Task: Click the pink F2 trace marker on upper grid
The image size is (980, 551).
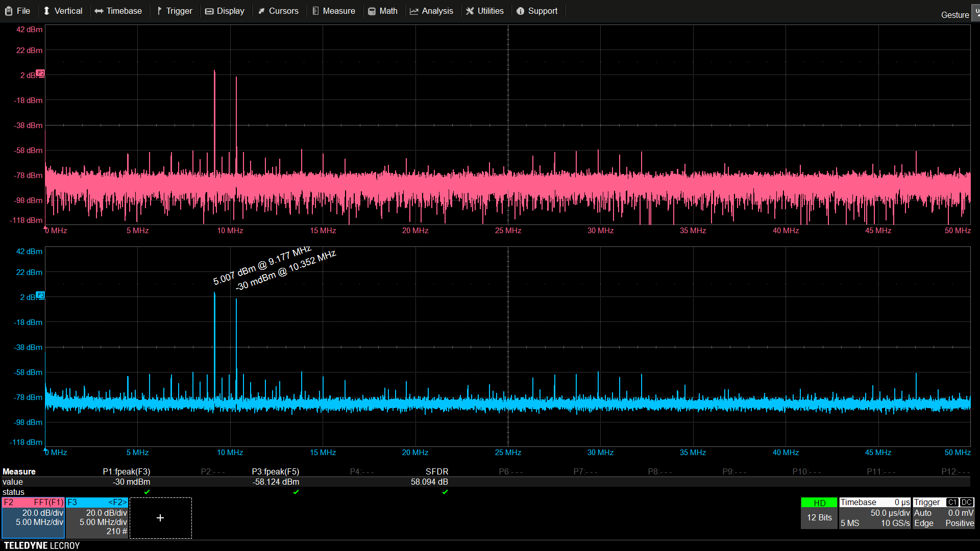Action: click(41, 73)
